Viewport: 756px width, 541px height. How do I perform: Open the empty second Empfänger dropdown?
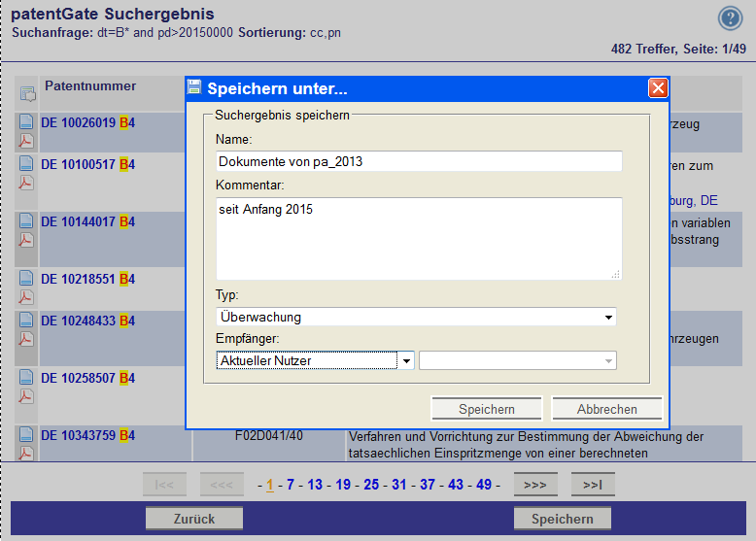(x=518, y=360)
